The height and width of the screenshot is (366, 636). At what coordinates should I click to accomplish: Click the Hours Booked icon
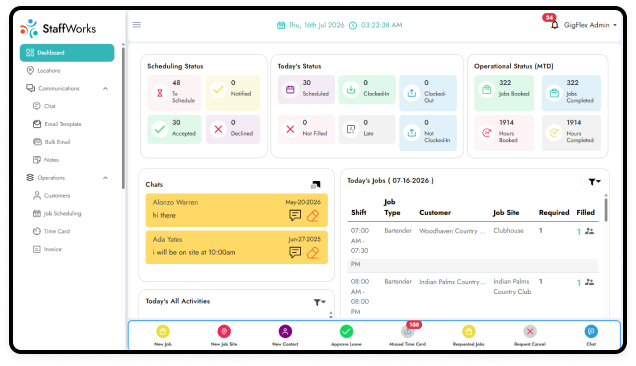[x=486, y=133]
